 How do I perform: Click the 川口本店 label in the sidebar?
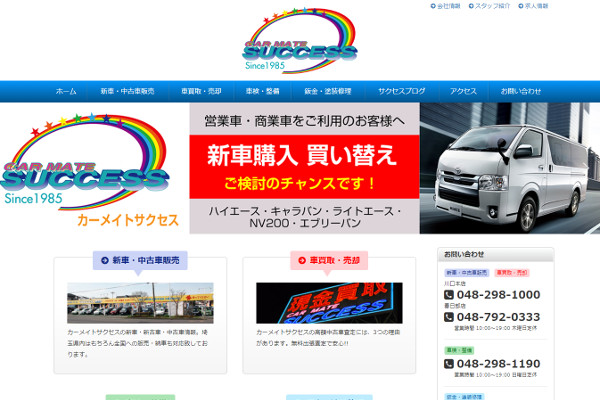[455, 284]
